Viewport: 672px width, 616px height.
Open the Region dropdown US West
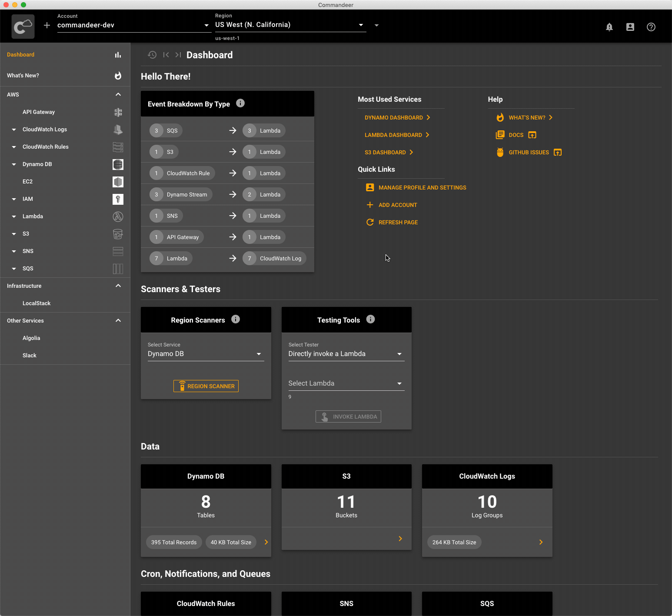click(290, 25)
